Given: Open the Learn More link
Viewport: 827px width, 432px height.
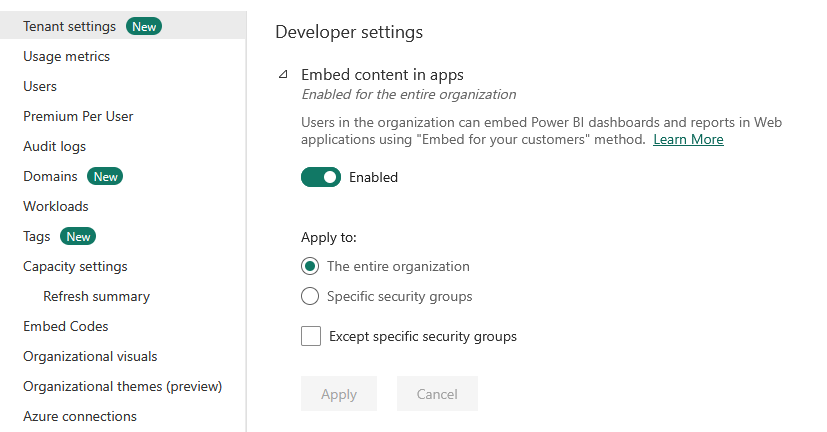Looking at the screenshot, I should pyautogui.click(x=688, y=140).
